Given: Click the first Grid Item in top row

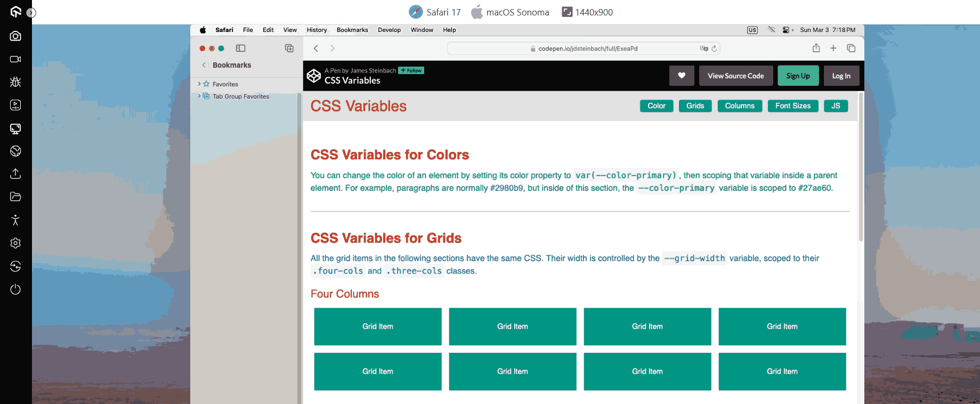Looking at the screenshot, I should (378, 326).
